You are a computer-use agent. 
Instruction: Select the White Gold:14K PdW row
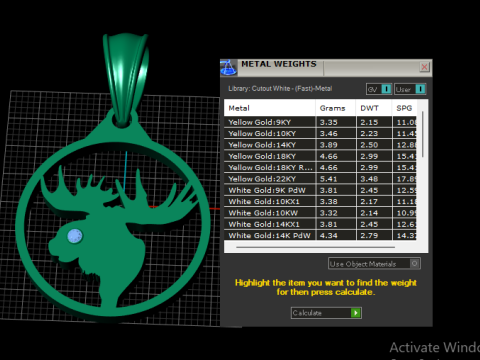(320, 235)
